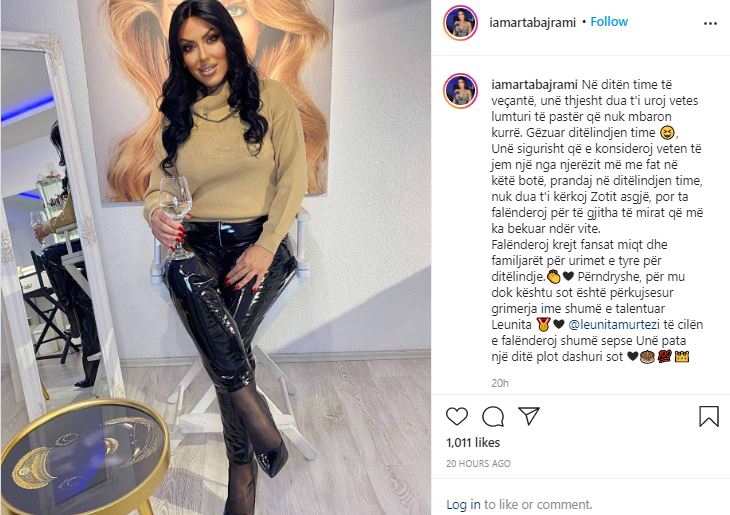Image resolution: width=730 pixels, height=515 pixels.
Task: Click the Log in link
Action: (x=463, y=504)
